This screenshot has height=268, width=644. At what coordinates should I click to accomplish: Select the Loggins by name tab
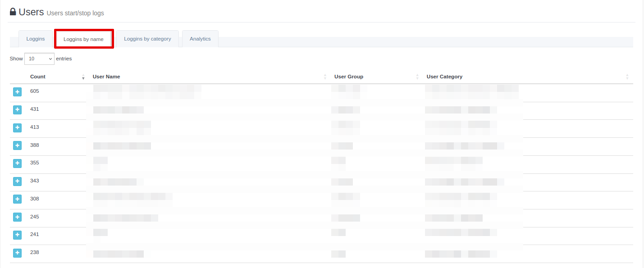[x=83, y=39]
